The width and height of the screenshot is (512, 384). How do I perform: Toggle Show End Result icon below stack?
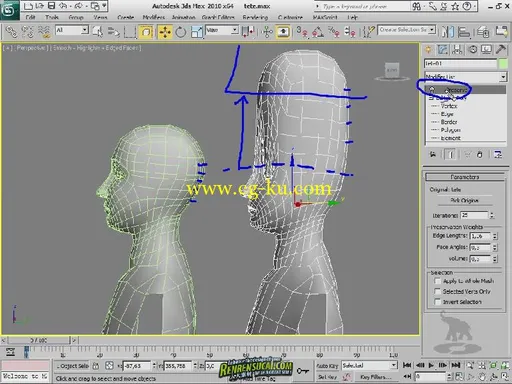coord(451,155)
